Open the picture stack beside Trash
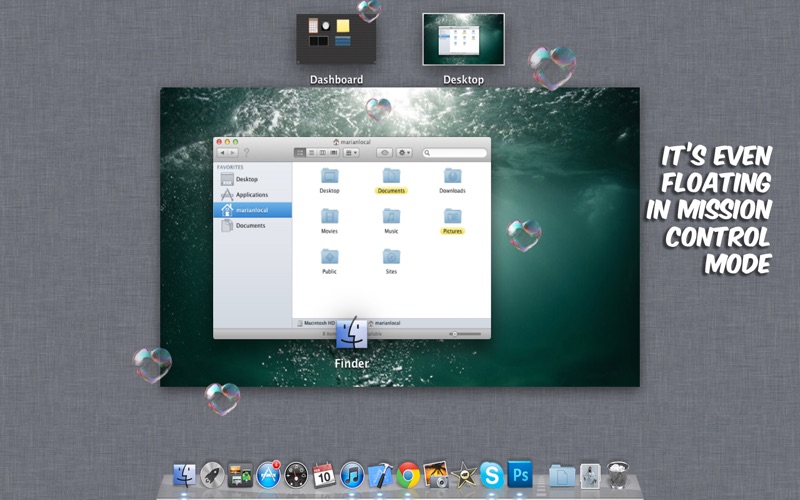 pos(590,476)
